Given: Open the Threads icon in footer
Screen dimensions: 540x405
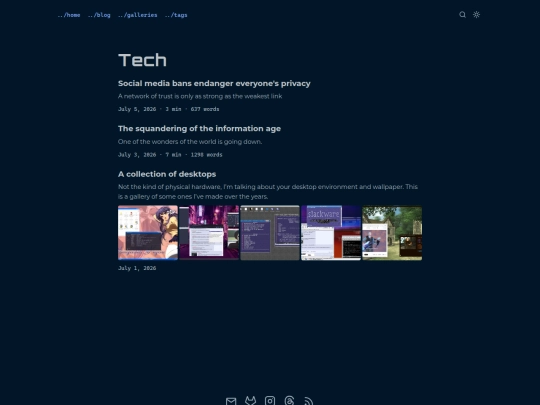Looking at the screenshot, I should click(289, 401).
